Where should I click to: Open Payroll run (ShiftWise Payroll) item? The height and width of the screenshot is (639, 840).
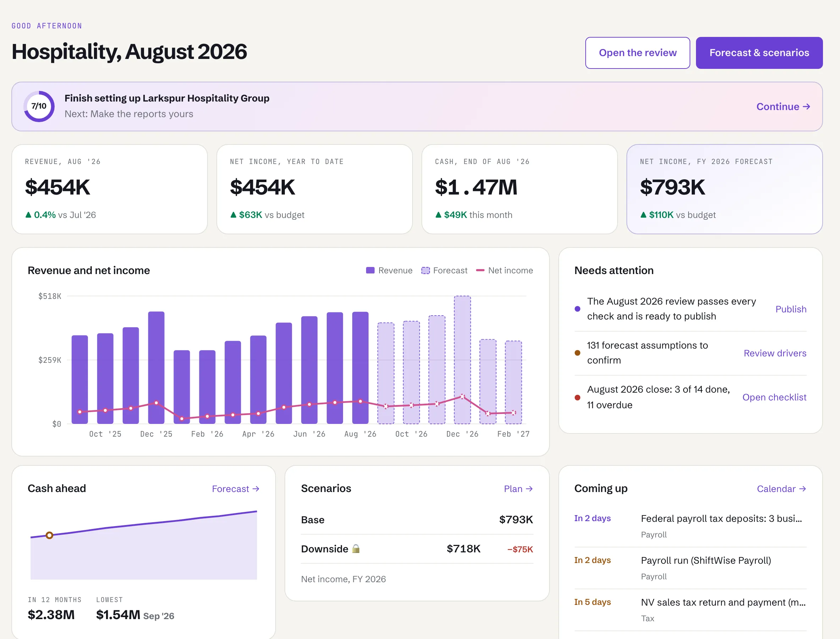pyautogui.click(x=690, y=568)
